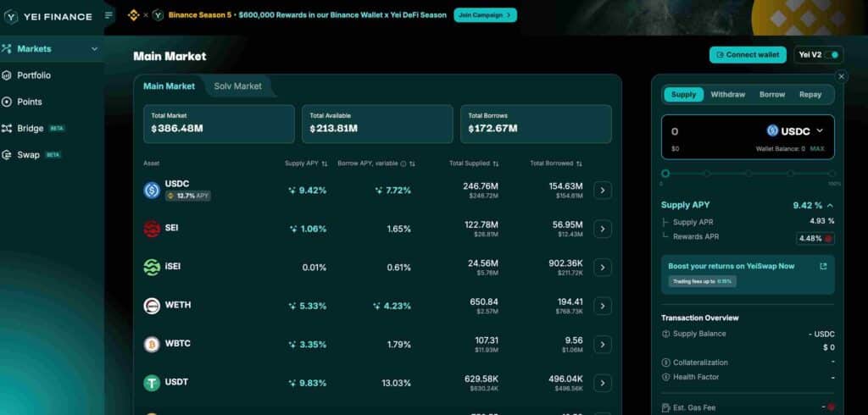Click the Borrow APY info icon
The image size is (868, 415).
coord(403,163)
